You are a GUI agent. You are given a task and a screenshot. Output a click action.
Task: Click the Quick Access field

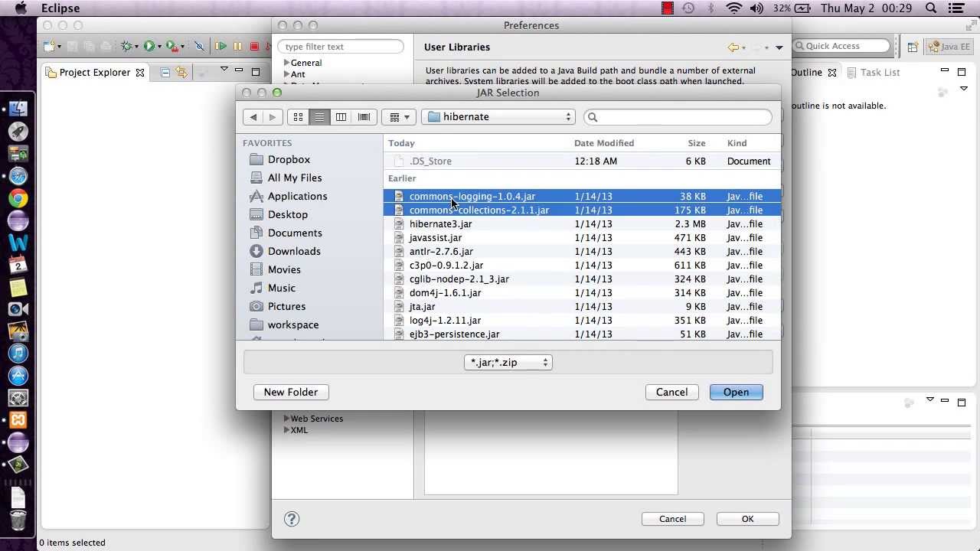click(841, 47)
